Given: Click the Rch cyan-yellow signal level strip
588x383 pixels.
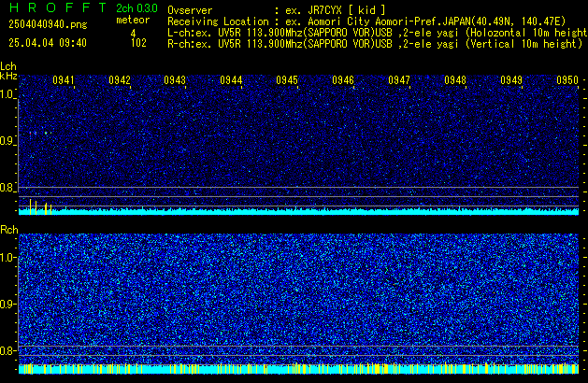Looking at the screenshot, I should click(x=298, y=369).
